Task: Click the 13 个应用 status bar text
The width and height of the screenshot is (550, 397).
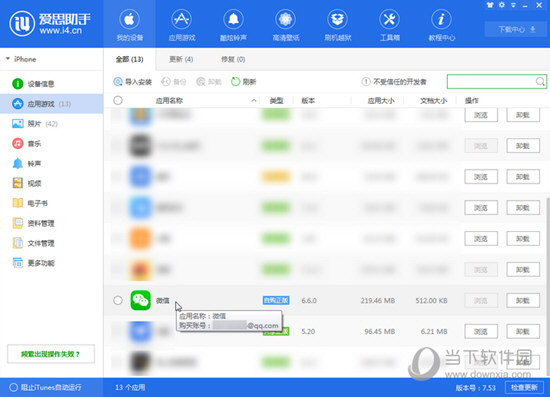Action: pos(130,387)
